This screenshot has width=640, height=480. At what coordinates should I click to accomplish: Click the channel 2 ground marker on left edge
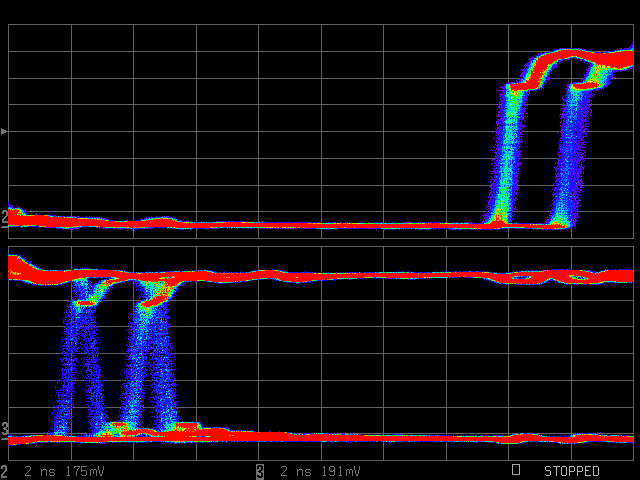click(x=4, y=219)
